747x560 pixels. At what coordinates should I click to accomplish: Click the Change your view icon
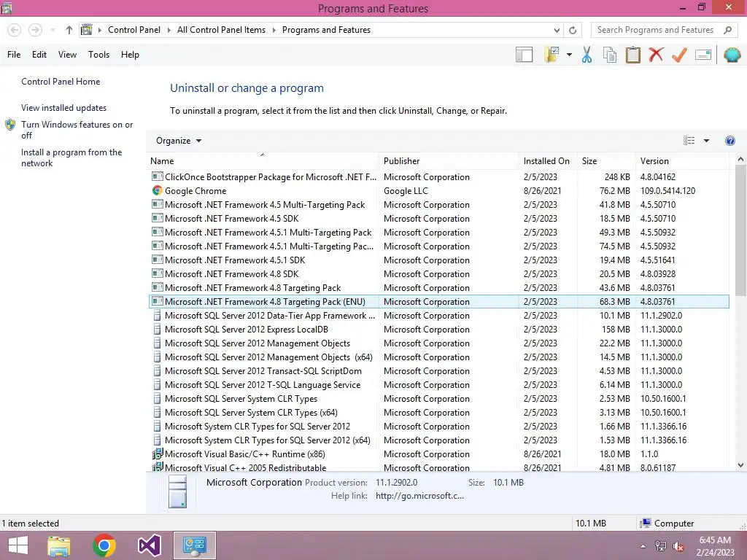pyautogui.click(x=689, y=141)
